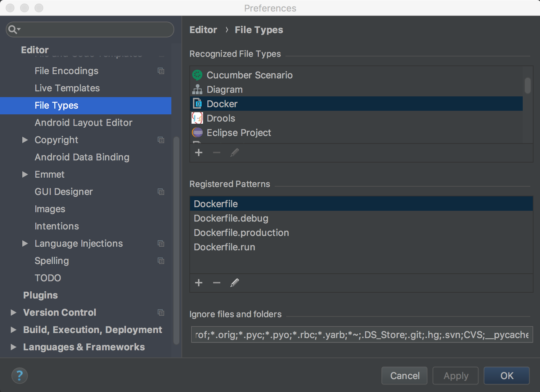Viewport: 540px width, 392px height.
Task: Expand the Language Injections node
Action: click(25, 243)
